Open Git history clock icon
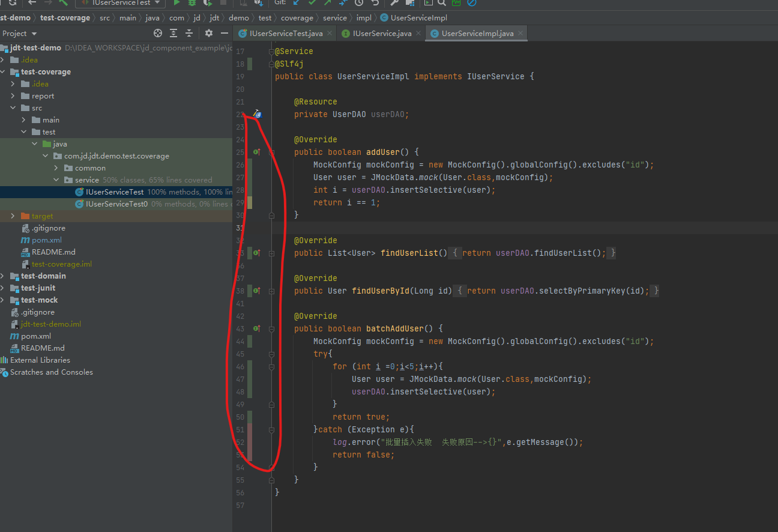 point(359,3)
